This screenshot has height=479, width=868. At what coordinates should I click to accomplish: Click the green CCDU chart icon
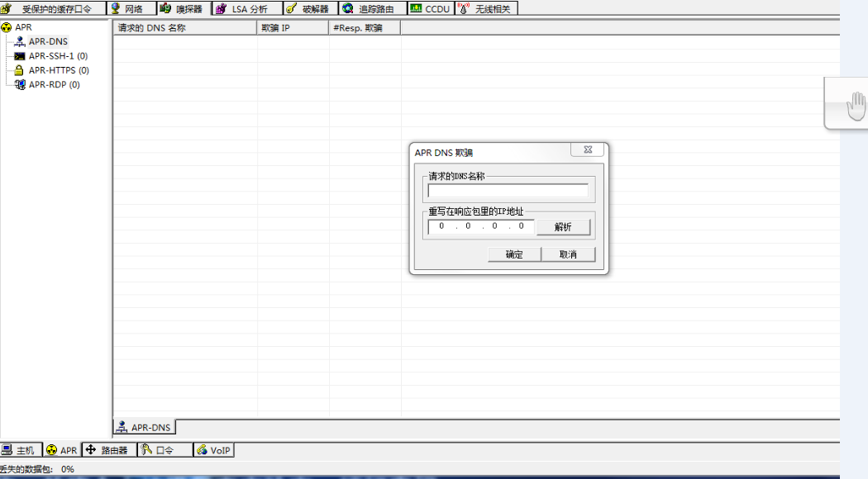[x=416, y=7]
